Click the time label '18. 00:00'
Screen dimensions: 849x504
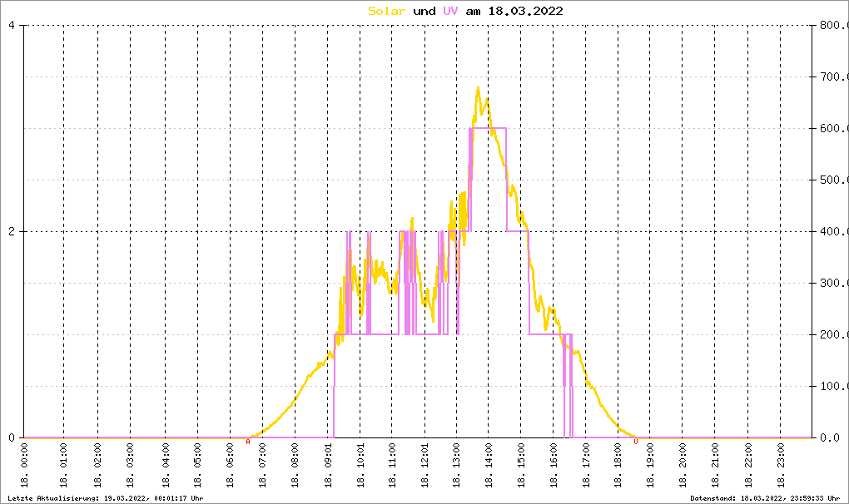point(24,466)
